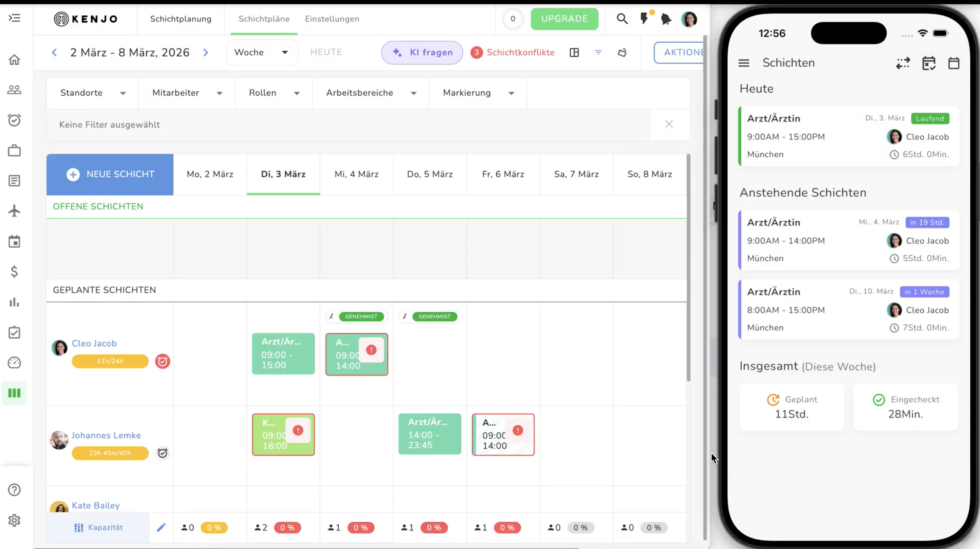Screen dimensions: 980x549
Task: Open the Home icon in sidebar
Action: (14, 60)
